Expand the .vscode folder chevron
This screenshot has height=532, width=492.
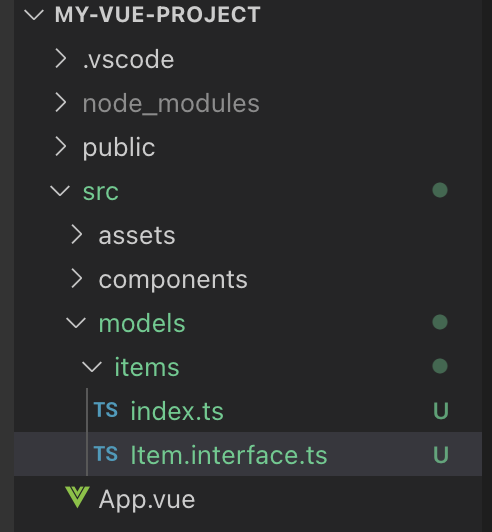point(60,58)
